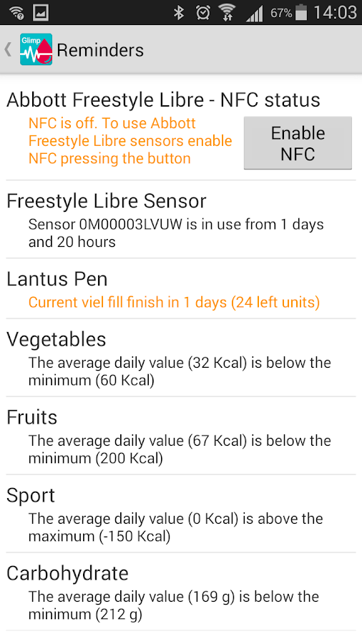Tap the cellular signal strength icon
The image size is (362, 644).
coord(254,14)
